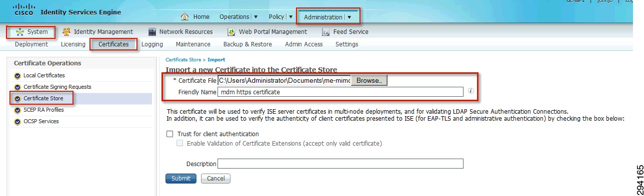Click the Cisco logo

23,9
